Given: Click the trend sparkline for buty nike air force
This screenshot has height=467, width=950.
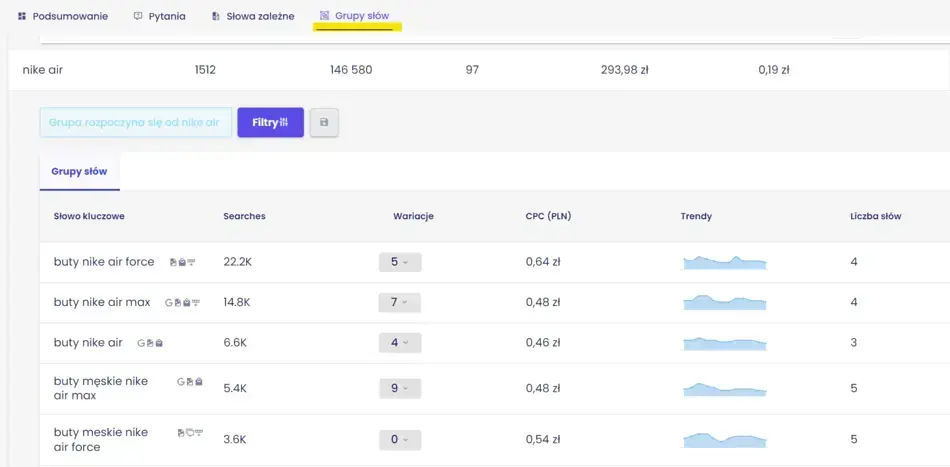Looking at the screenshot, I should tap(724, 263).
